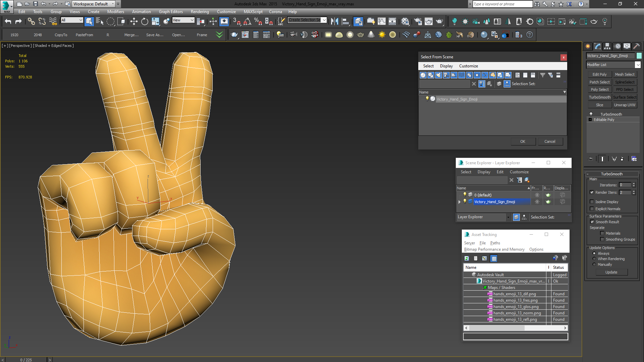Click the Unwrap UVW modifier button

click(625, 105)
